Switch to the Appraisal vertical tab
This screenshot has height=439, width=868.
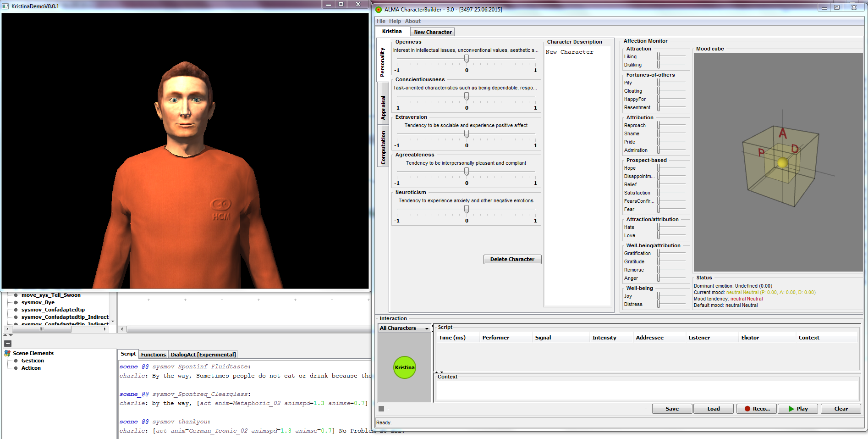(383, 108)
